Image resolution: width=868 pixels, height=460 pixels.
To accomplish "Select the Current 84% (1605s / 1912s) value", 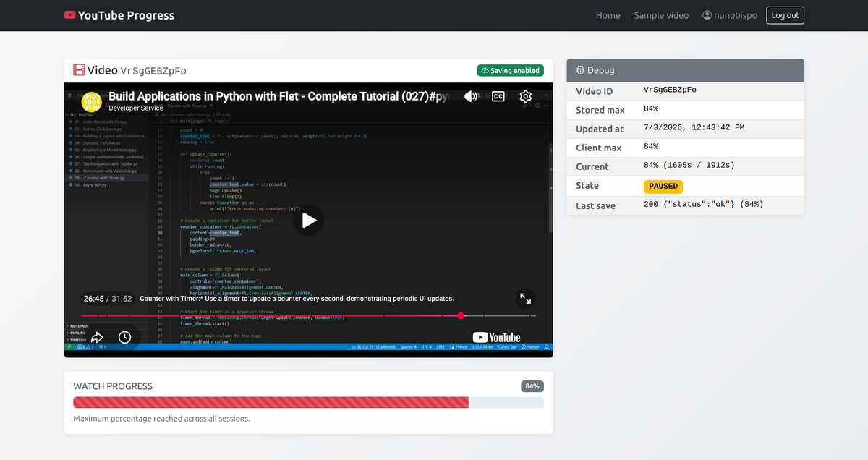I will pyautogui.click(x=689, y=166).
